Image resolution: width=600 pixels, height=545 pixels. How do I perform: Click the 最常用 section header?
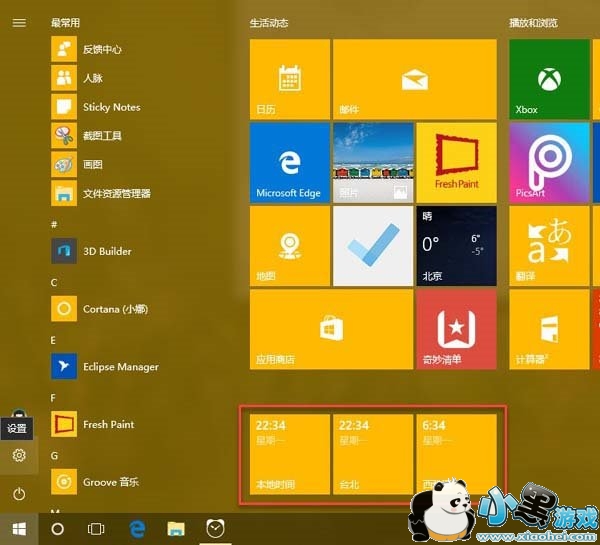coord(65,23)
